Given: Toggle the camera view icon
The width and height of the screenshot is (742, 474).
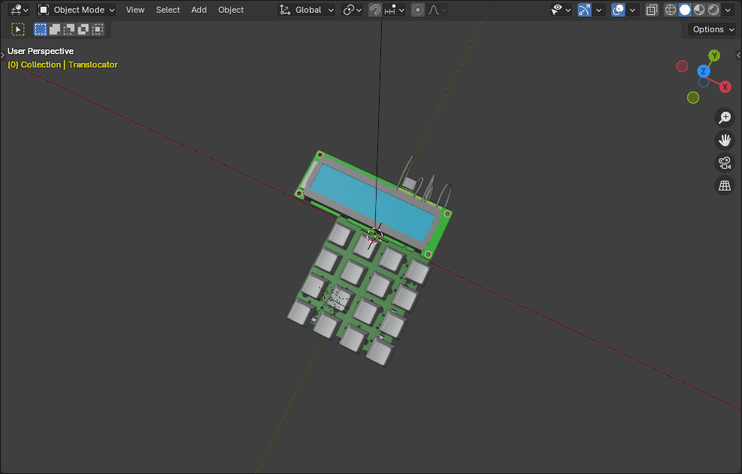Looking at the screenshot, I should [x=724, y=163].
